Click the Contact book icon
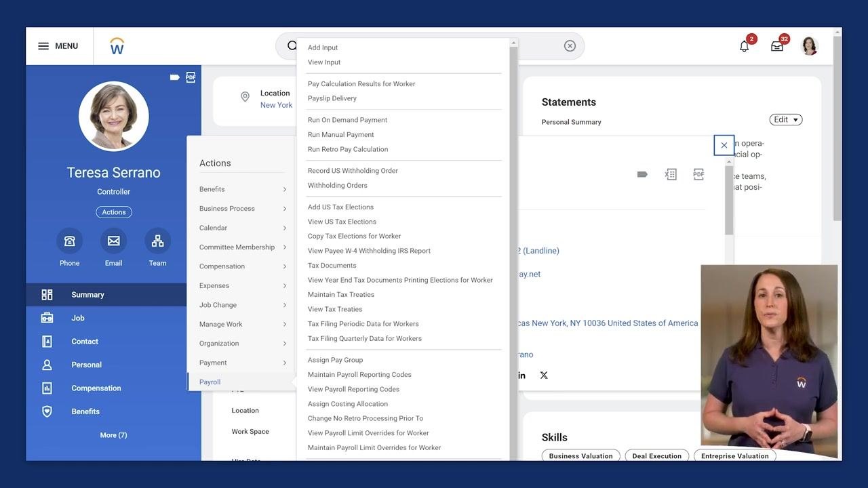The image size is (868, 488). (47, 342)
